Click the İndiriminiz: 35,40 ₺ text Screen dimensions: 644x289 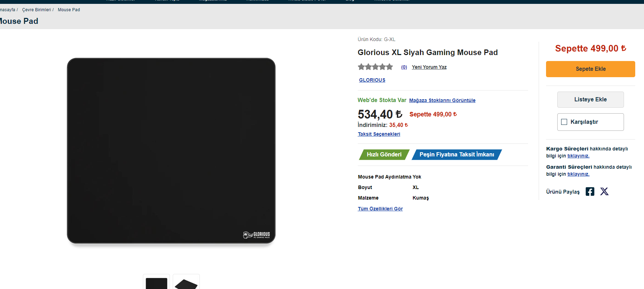(383, 125)
